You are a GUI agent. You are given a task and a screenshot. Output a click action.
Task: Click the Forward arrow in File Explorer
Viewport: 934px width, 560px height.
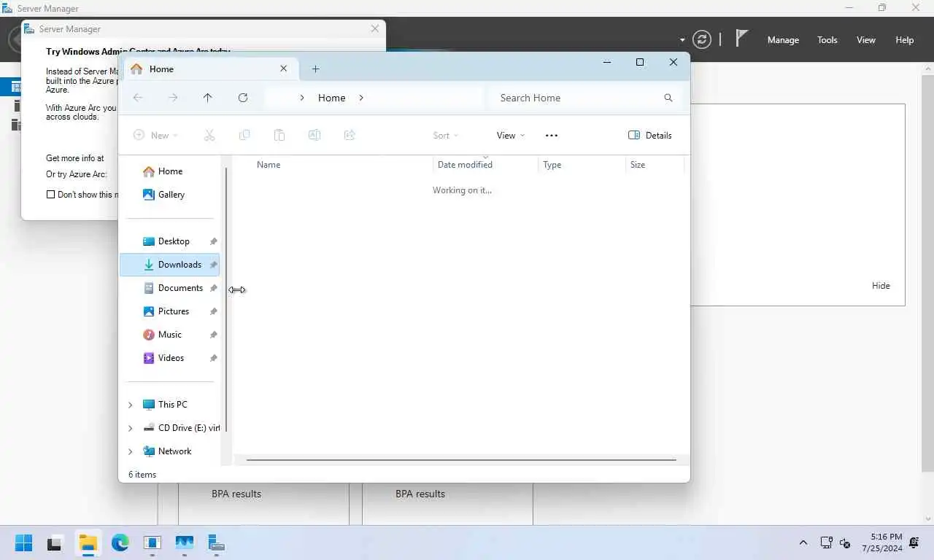[173, 98]
